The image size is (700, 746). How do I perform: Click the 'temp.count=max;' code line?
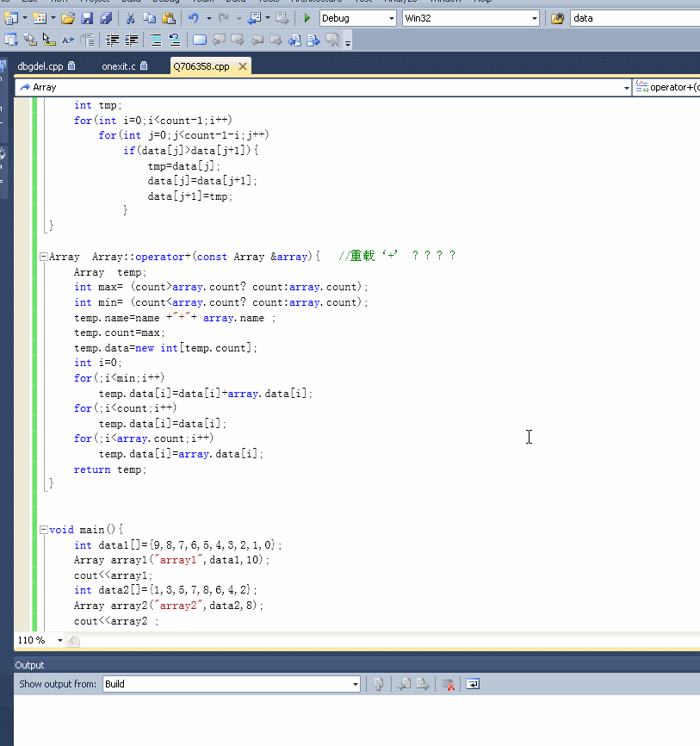[x=120, y=333]
